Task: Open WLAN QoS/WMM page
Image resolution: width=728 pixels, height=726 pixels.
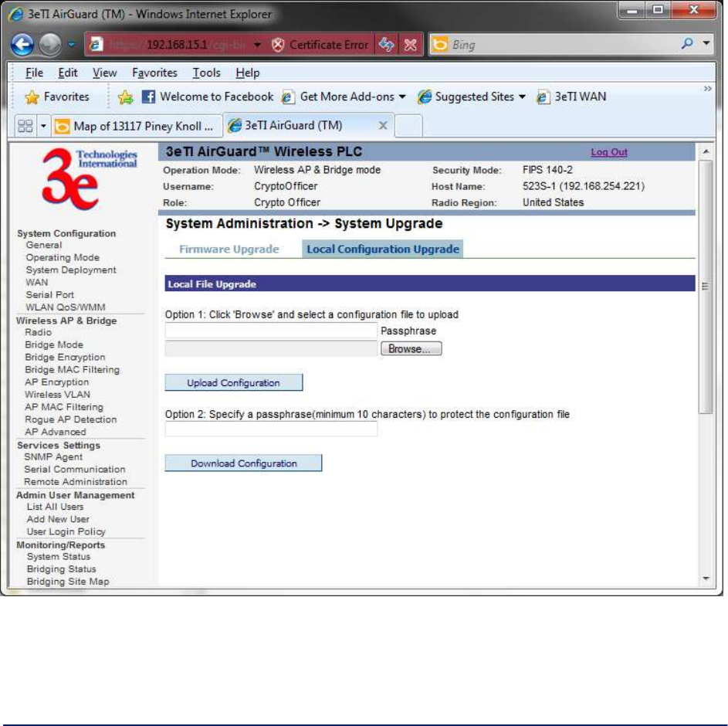Action: click(x=66, y=307)
